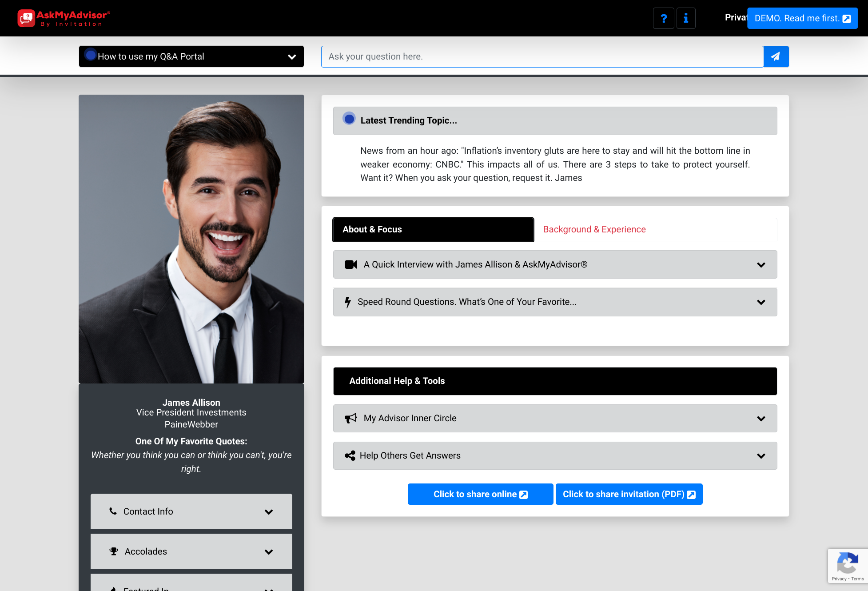Open the How to use my Q&A Portal dropdown

[x=191, y=56]
